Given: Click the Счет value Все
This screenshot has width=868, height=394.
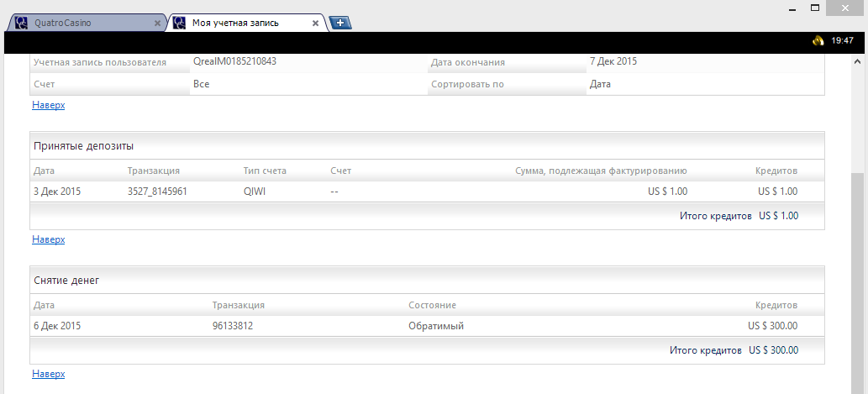Looking at the screenshot, I should tap(201, 85).
